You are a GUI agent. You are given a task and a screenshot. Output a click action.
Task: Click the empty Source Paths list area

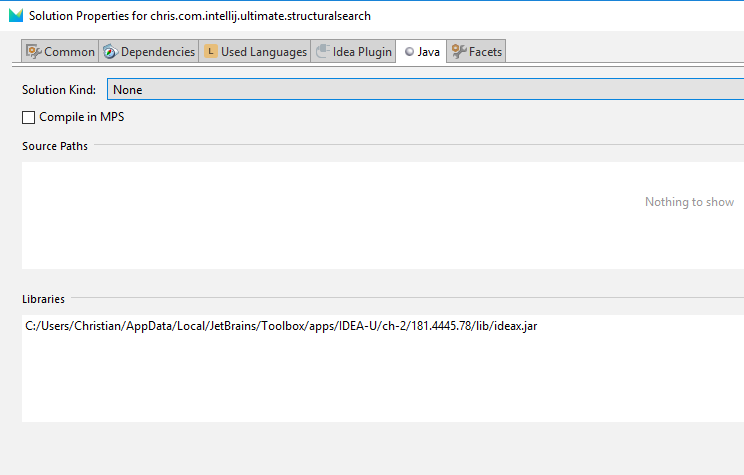(300, 215)
